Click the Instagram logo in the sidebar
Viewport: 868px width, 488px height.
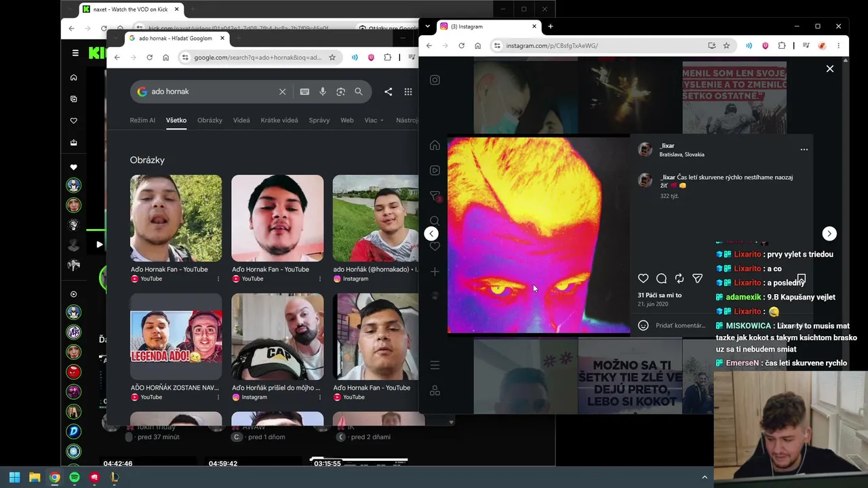point(435,80)
